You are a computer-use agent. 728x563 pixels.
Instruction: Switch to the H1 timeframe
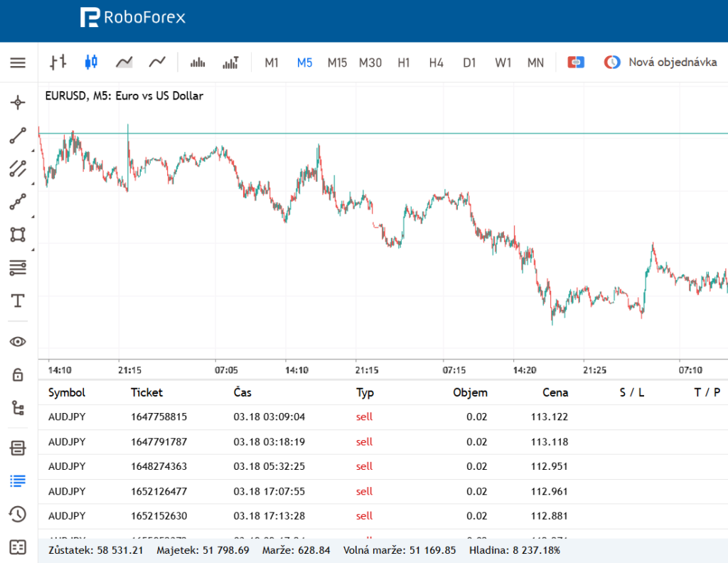[x=404, y=63]
